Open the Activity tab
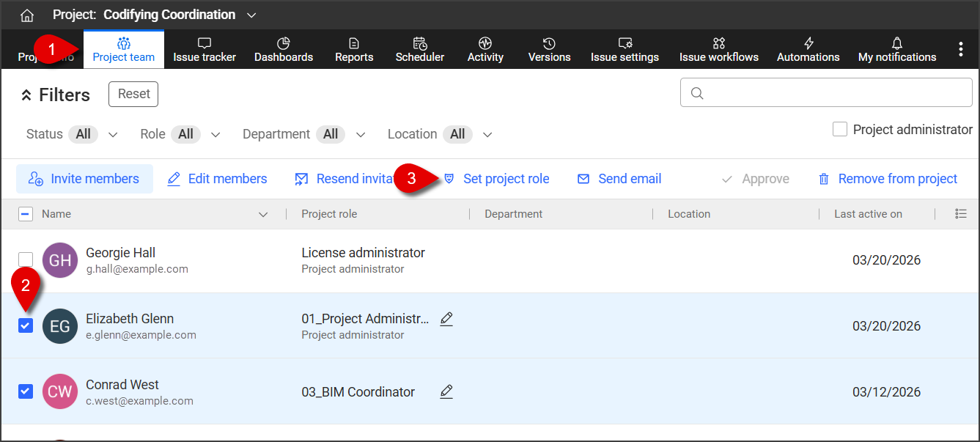980x442 pixels. (x=485, y=50)
